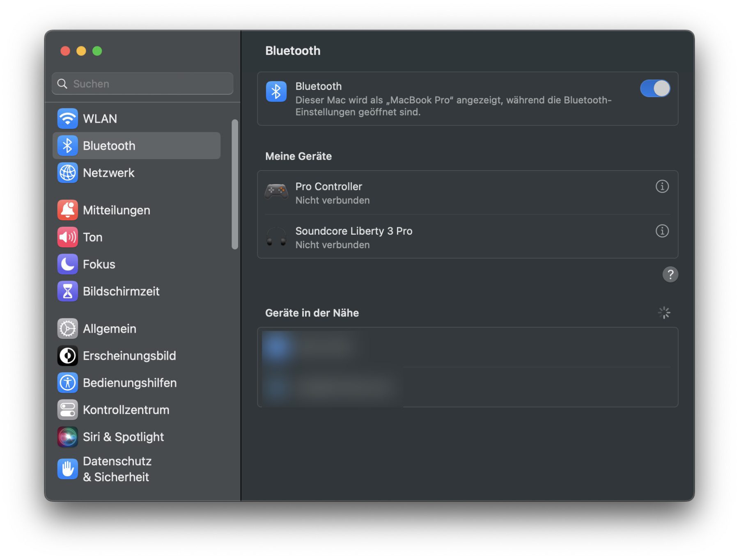Open Siri & Spotlight icon
739x560 pixels.
point(67,437)
